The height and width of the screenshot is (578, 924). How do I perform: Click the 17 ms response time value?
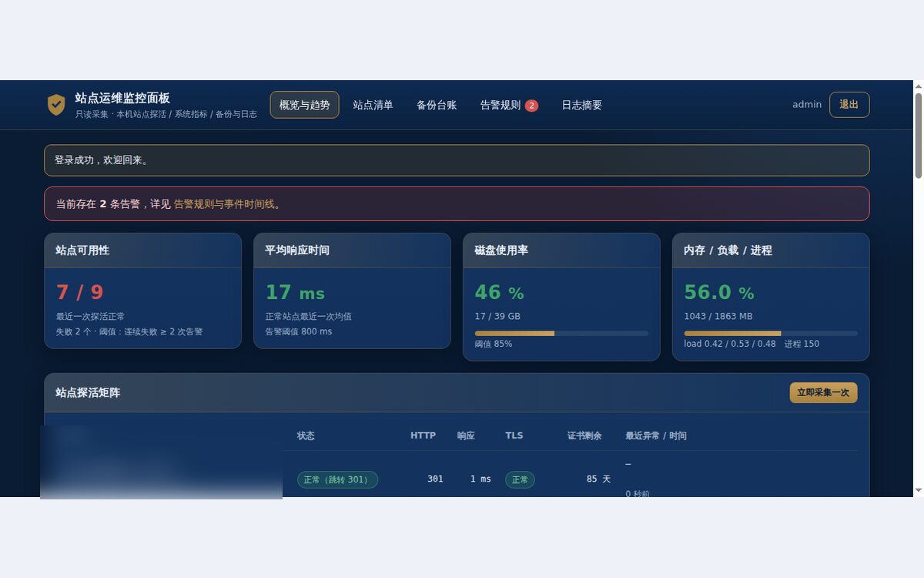295,293
